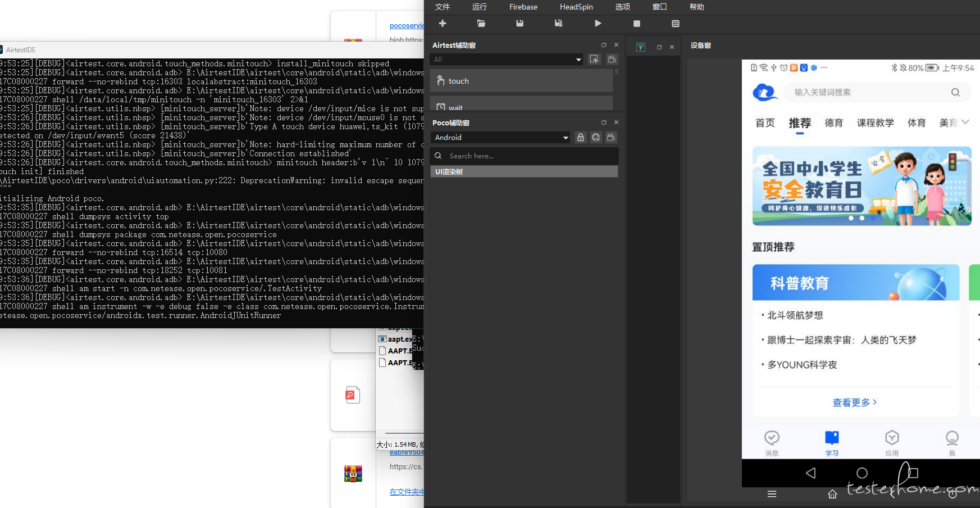Open the 运行 menu

pyautogui.click(x=480, y=7)
